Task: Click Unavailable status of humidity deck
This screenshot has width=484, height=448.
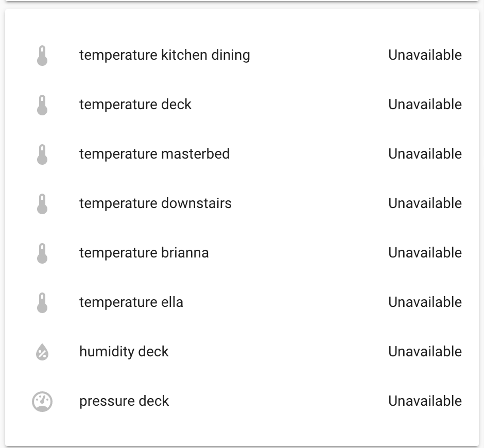Action: pyautogui.click(x=425, y=352)
